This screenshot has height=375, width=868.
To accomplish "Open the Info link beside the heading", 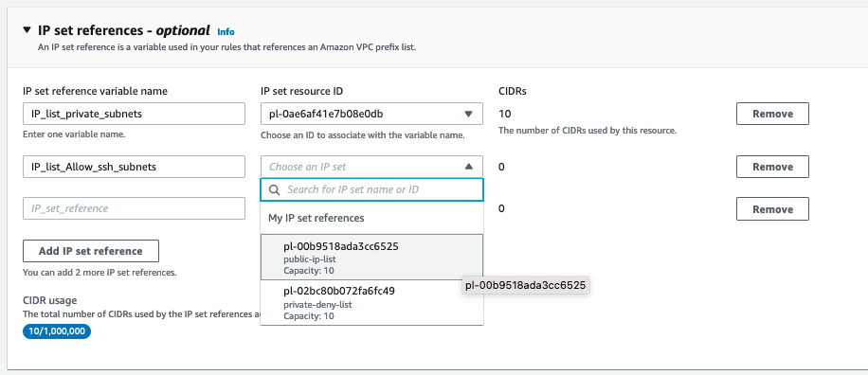I will [x=226, y=31].
